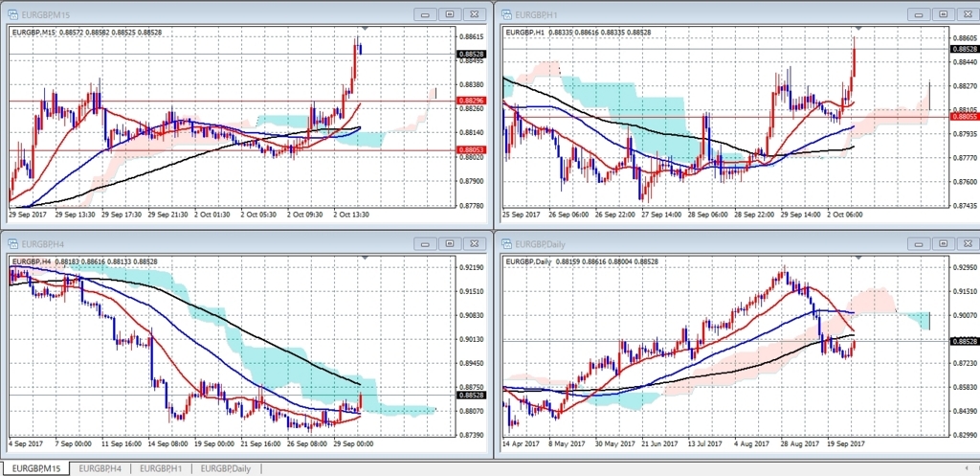Switch to the EURGBP,H1 bottom tab

coord(161,468)
